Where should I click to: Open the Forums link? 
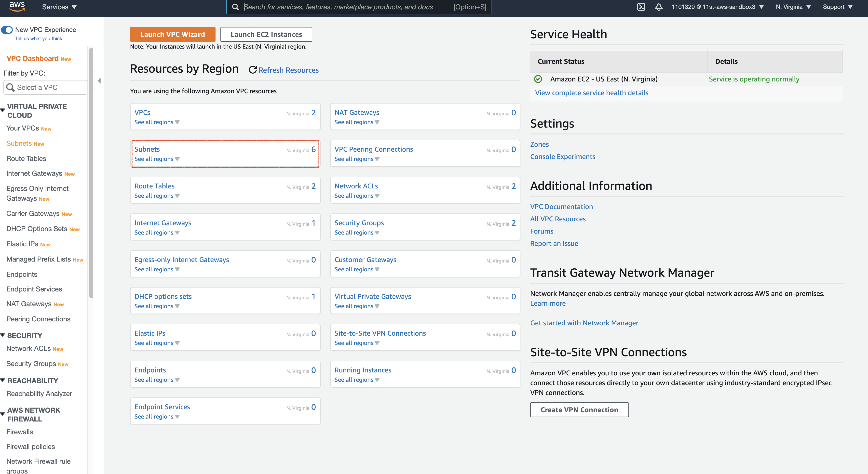click(542, 231)
